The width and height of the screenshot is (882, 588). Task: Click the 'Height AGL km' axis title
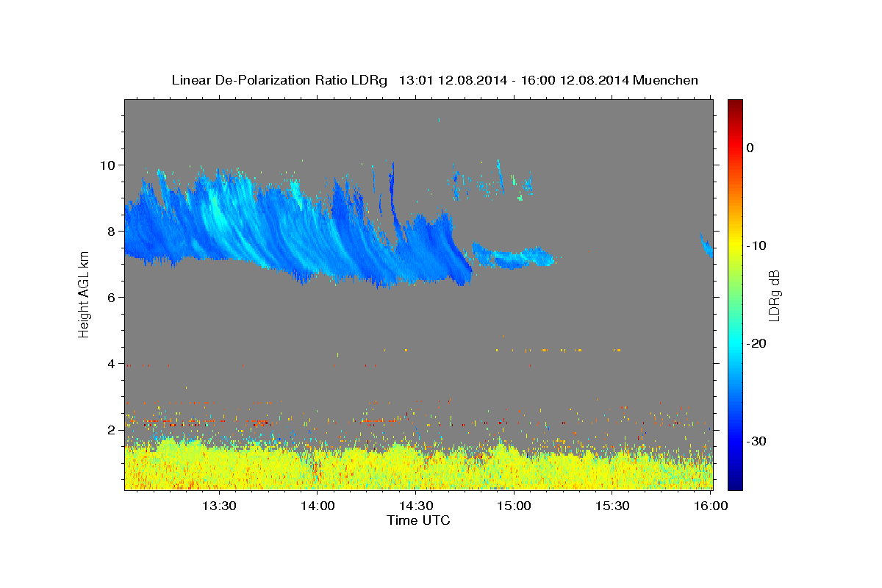(84, 294)
